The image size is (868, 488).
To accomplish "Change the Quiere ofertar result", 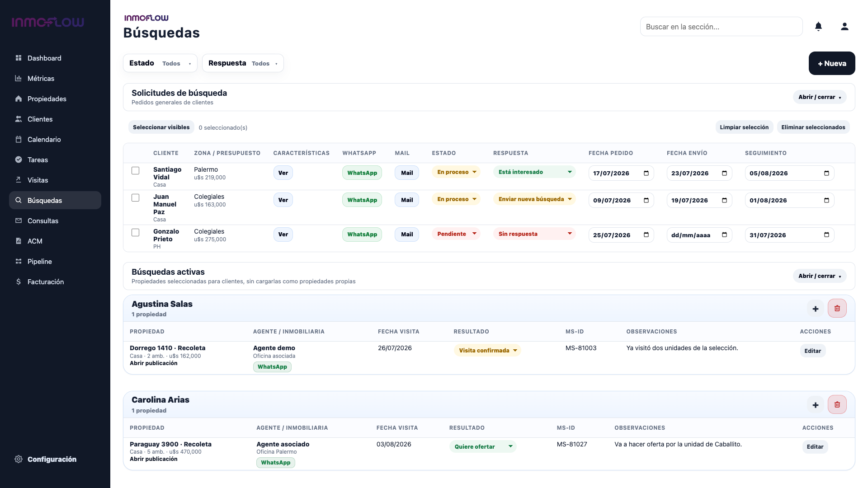I will [x=483, y=447].
